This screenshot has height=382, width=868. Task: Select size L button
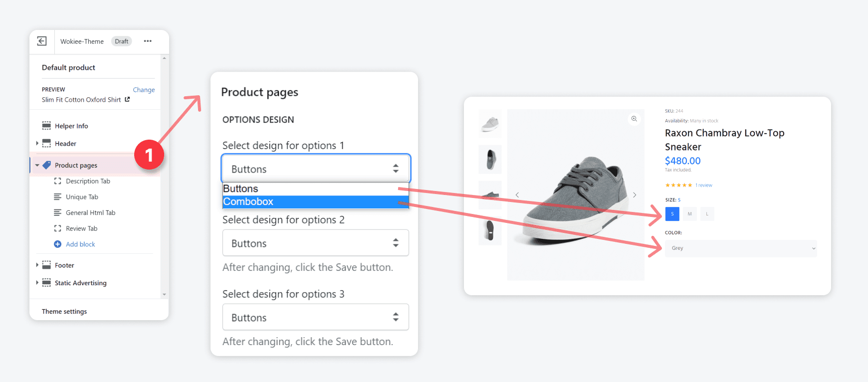[707, 214]
